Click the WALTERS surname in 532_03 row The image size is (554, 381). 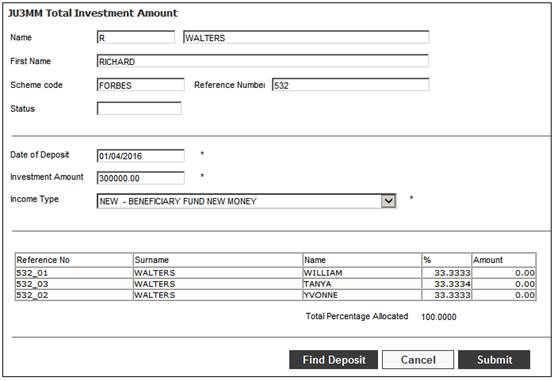coord(218,284)
